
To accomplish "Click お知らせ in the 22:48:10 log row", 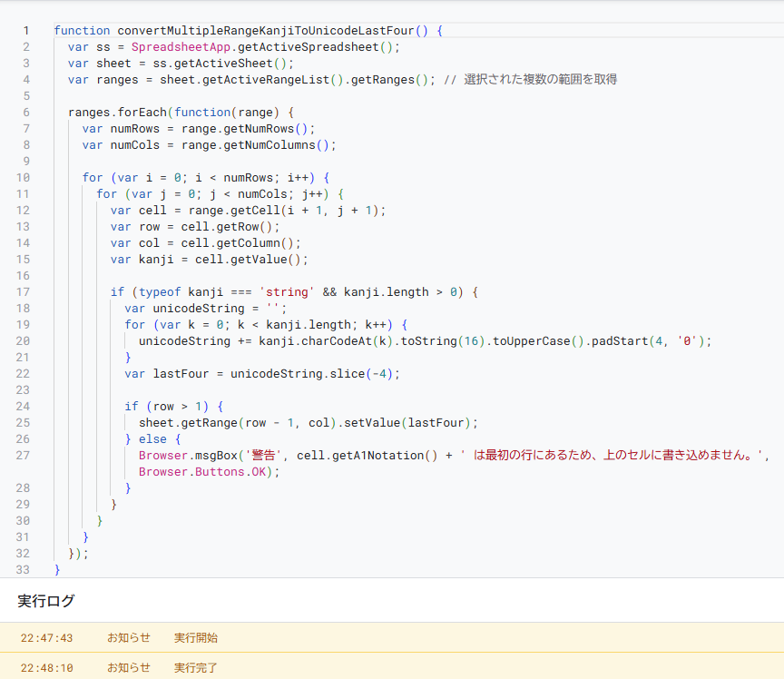I will pos(129,667).
